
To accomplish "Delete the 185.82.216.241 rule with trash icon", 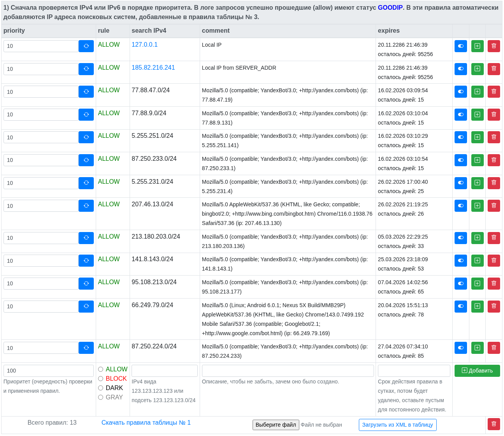I will tap(493, 69).
